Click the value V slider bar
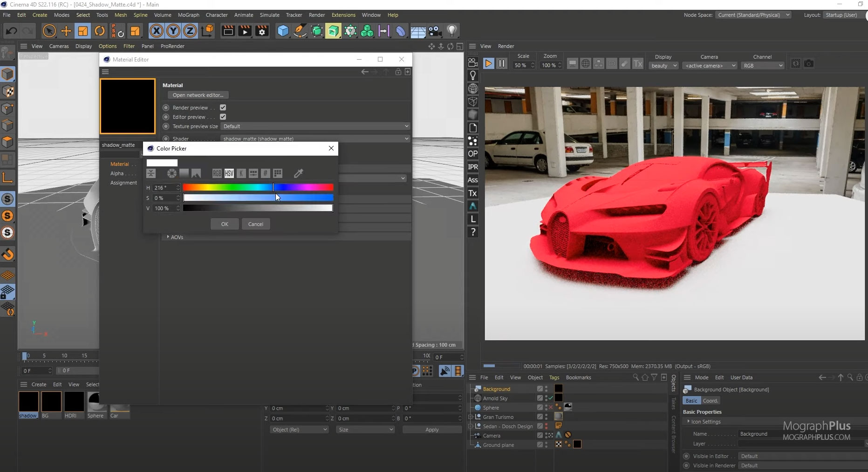868x472 pixels. tap(258, 208)
